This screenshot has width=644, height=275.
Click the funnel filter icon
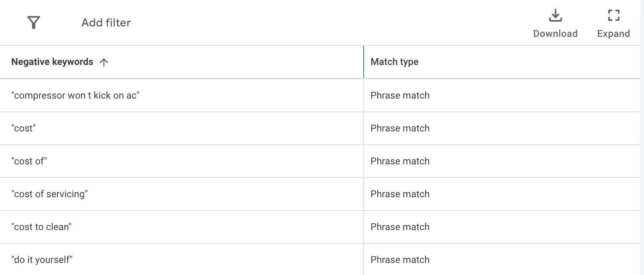click(x=34, y=22)
